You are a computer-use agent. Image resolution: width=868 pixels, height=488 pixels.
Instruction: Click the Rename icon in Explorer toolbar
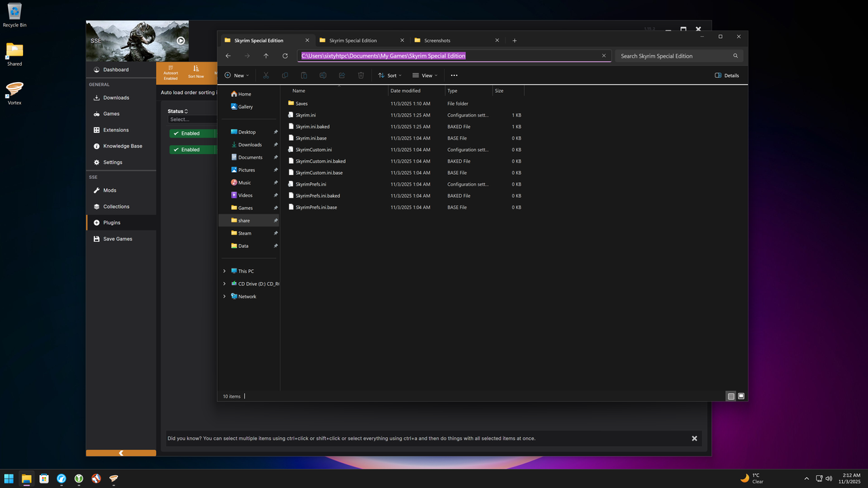(x=323, y=75)
